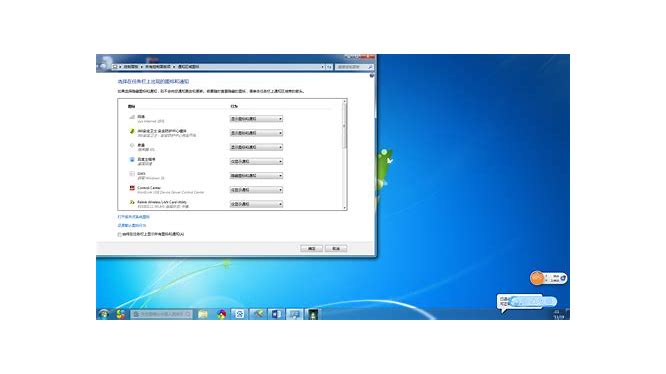Click the 'Control Center' row name
The width and height of the screenshot is (666, 374).
[149, 188]
